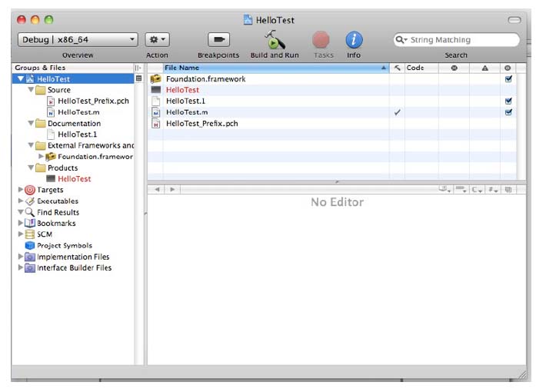Select HelloTest.m in the sidebar Source folder
The width and height of the screenshot is (546, 392).
tap(78, 112)
